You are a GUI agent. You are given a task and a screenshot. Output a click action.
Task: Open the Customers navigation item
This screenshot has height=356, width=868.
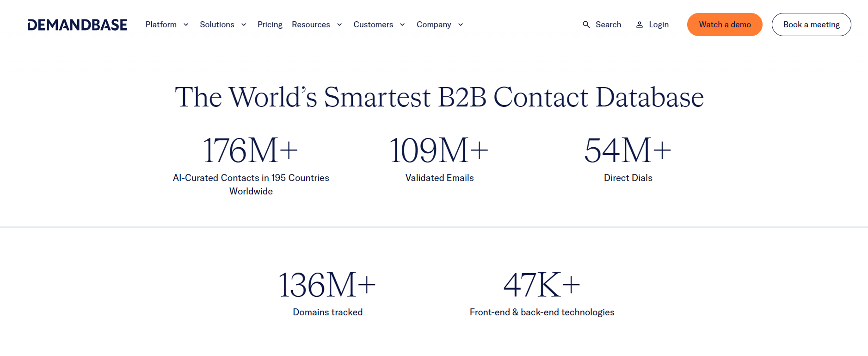tap(373, 25)
